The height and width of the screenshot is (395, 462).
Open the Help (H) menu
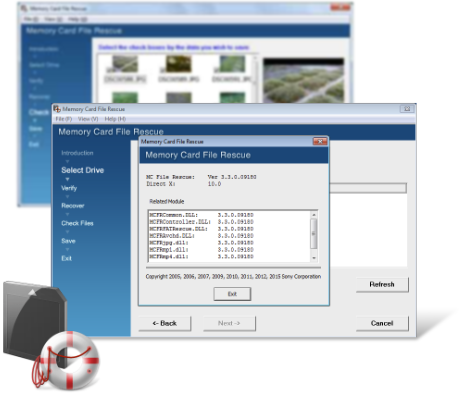115,119
